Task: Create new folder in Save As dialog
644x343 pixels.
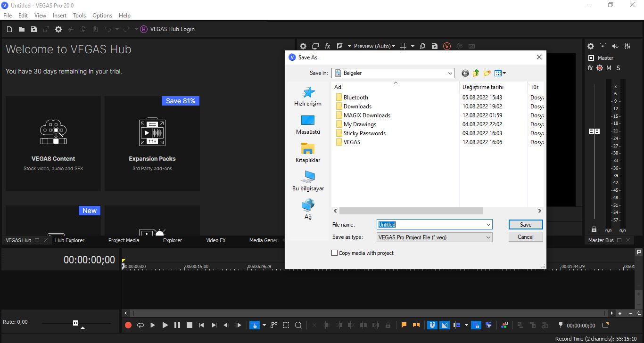Action: pyautogui.click(x=487, y=73)
